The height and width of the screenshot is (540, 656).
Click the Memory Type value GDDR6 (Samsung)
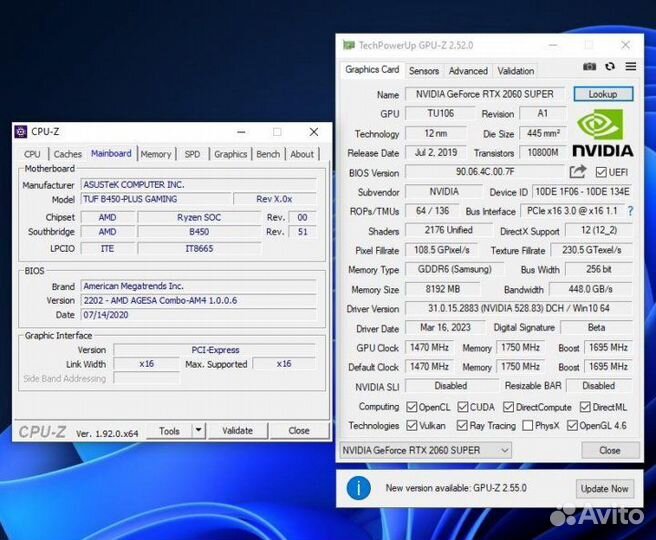(x=454, y=269)
